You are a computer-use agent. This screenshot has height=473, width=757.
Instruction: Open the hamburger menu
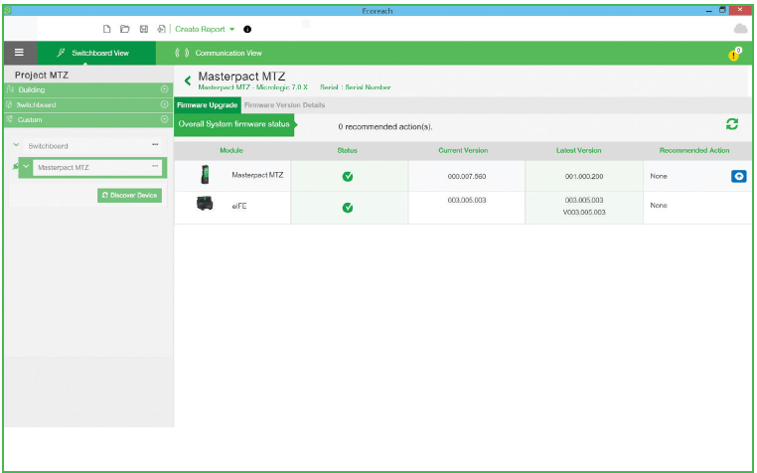[19, 53]
